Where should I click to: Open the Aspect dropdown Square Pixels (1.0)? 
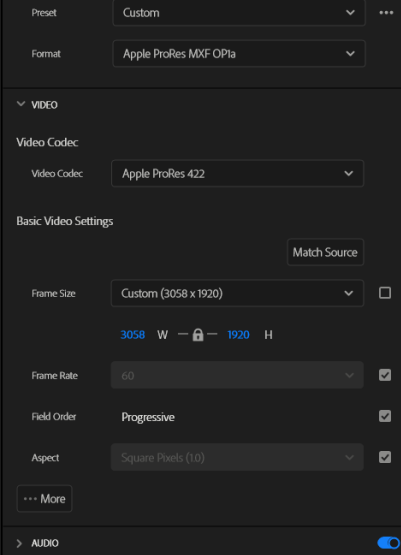pyautogui.click(x=237, y=457)
